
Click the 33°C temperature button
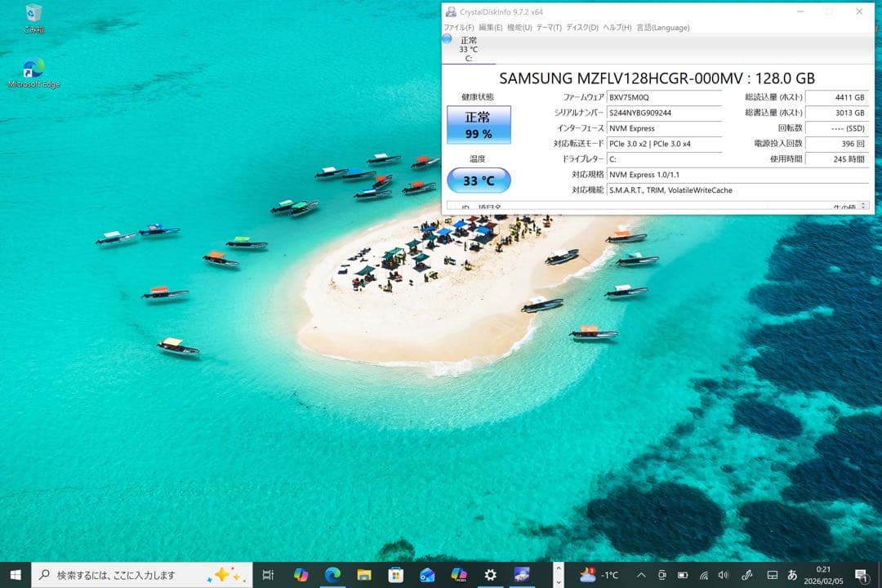tap(479, 180)
